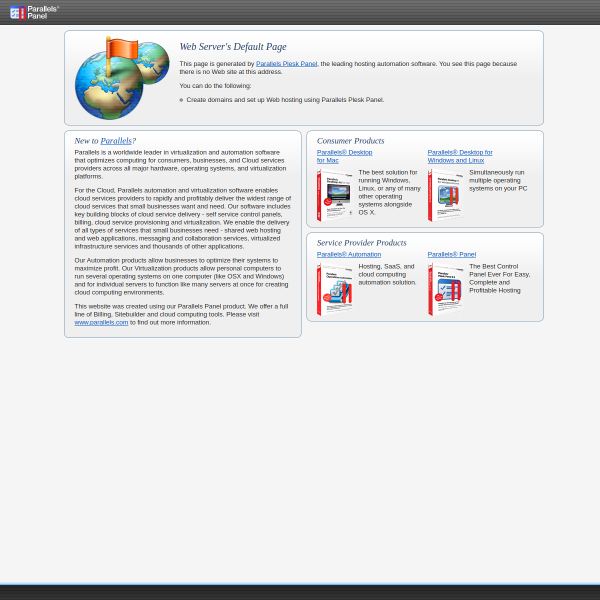This screenshot has width=600, height=600.
Task: Click the 'Web Server's Default Page' heading
Action: [233, 47]
